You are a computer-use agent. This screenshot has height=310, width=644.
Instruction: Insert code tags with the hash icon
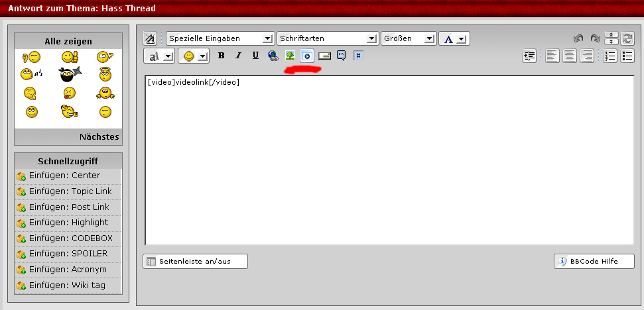point(359,56)
